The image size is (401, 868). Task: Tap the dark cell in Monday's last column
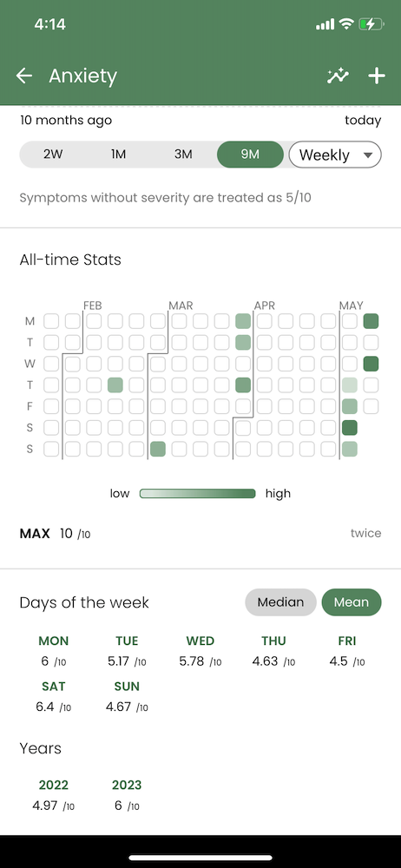click(x=371, y=321)
